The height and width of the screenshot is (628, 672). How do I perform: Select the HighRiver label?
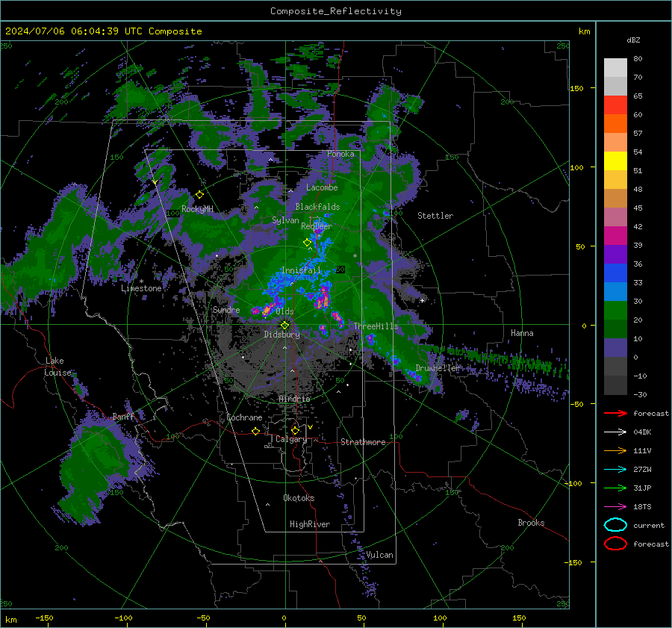(x=310, y=524)
